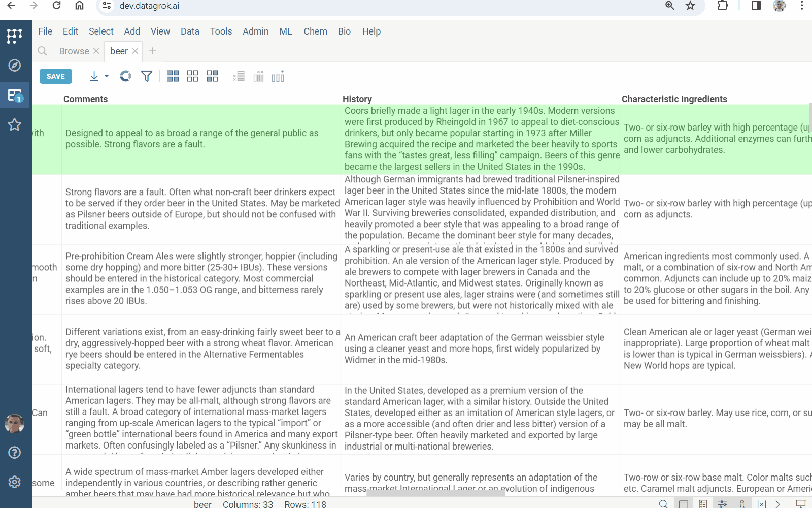Add a new tab with plus icon
812x508 pixels.
tap(153, 51)
